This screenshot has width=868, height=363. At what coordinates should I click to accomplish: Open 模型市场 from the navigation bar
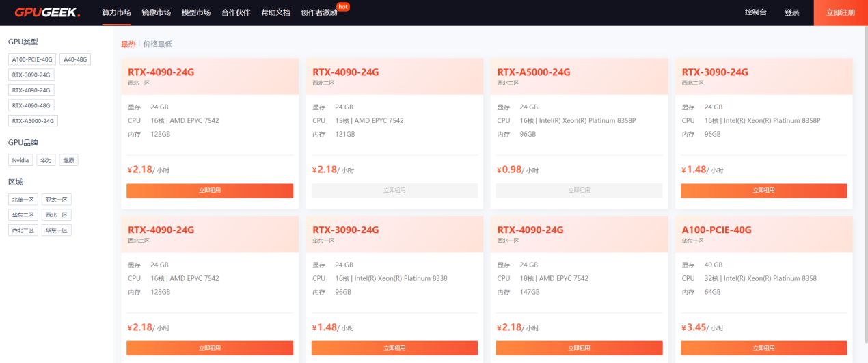pyautogui.click(x=196, y=12)
